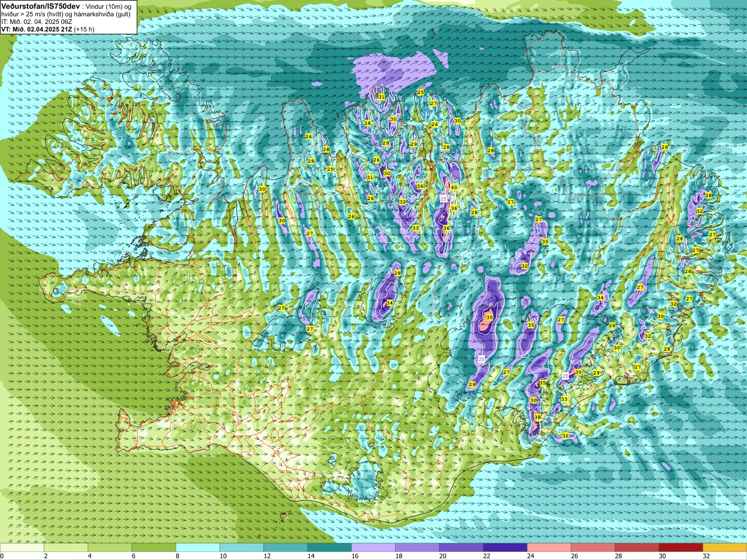Pick the orange legend swatch above 32
747x560 pixels.
click(725, 548)
